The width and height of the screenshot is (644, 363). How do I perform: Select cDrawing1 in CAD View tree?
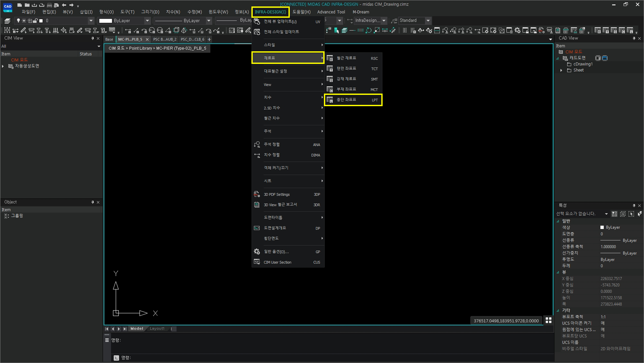tap(583, 64)
